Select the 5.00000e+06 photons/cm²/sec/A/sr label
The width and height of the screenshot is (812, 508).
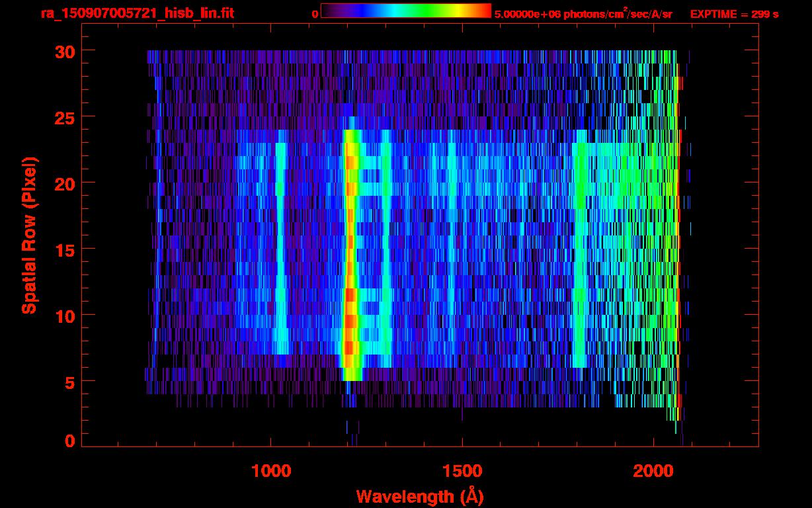[583, 14]
